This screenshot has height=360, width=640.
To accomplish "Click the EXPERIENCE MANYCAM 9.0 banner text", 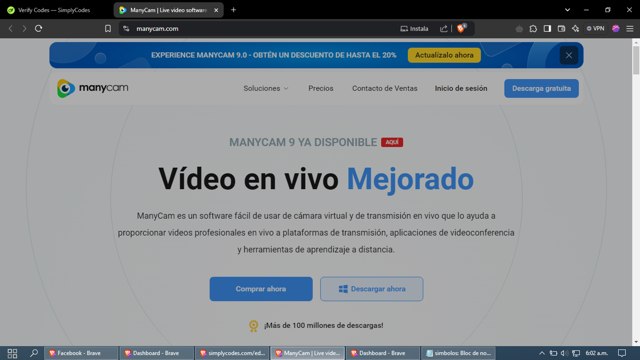I will click(273, 55).
